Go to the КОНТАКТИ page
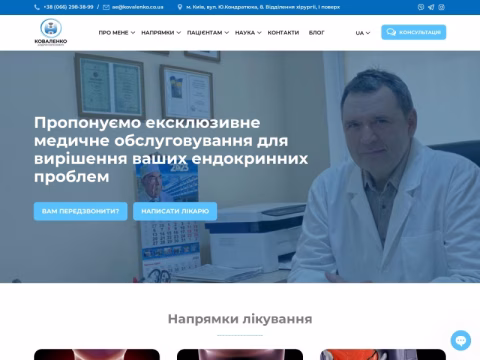The width and height of the screenshot is (480, 360). 283,33
